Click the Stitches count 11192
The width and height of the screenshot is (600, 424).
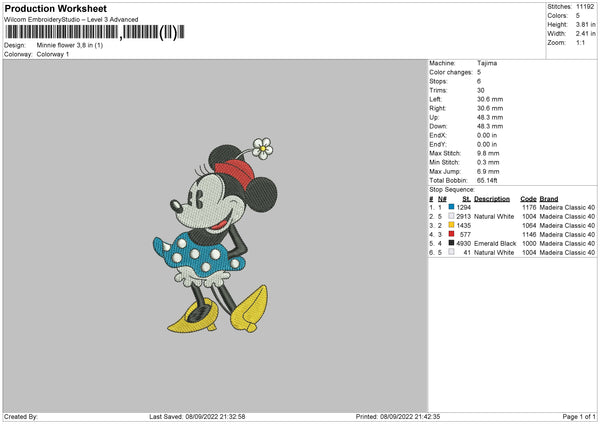pyautogui.click(x=585, y=6)
